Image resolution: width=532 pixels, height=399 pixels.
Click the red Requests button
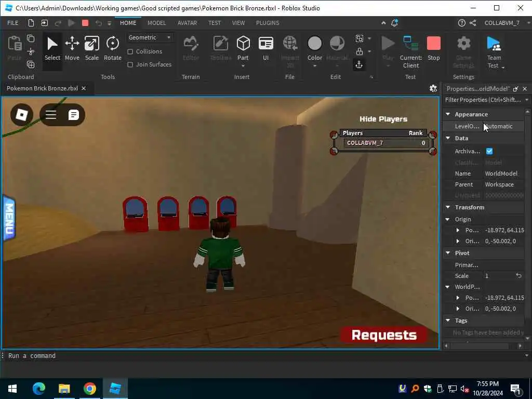(x=384, y=335)
